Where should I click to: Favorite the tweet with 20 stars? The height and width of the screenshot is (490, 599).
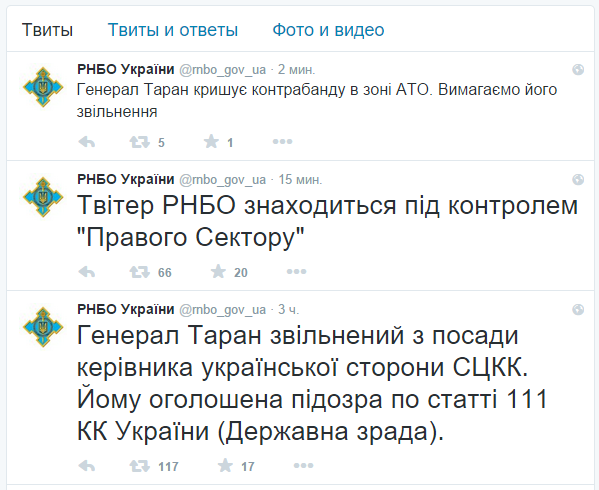click(x=218, y=272)
